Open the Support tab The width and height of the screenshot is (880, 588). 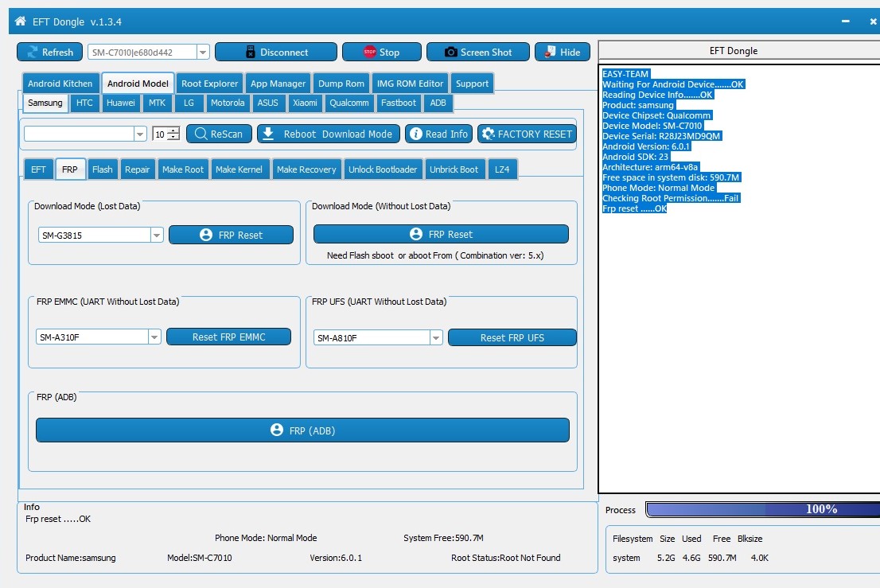point(472,84)
